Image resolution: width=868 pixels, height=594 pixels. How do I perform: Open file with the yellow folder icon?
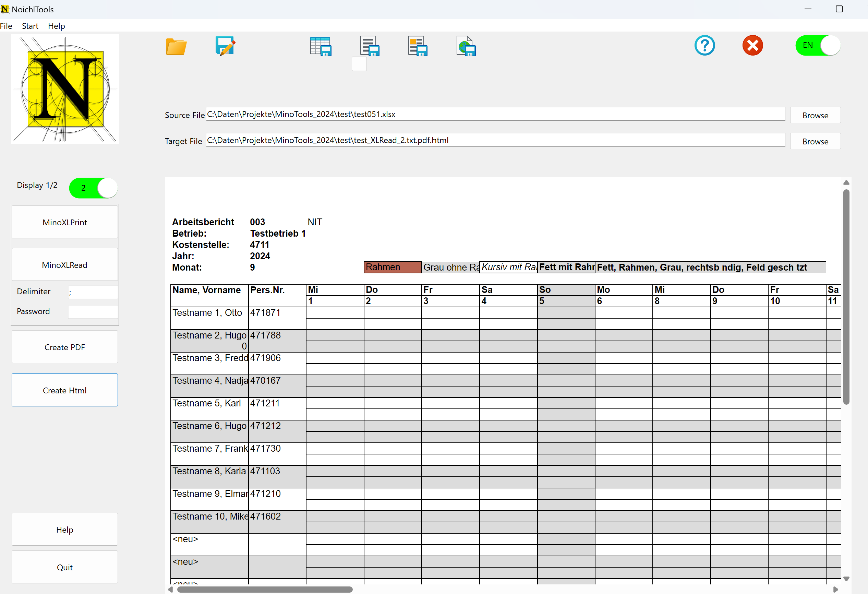click(176, 47)
